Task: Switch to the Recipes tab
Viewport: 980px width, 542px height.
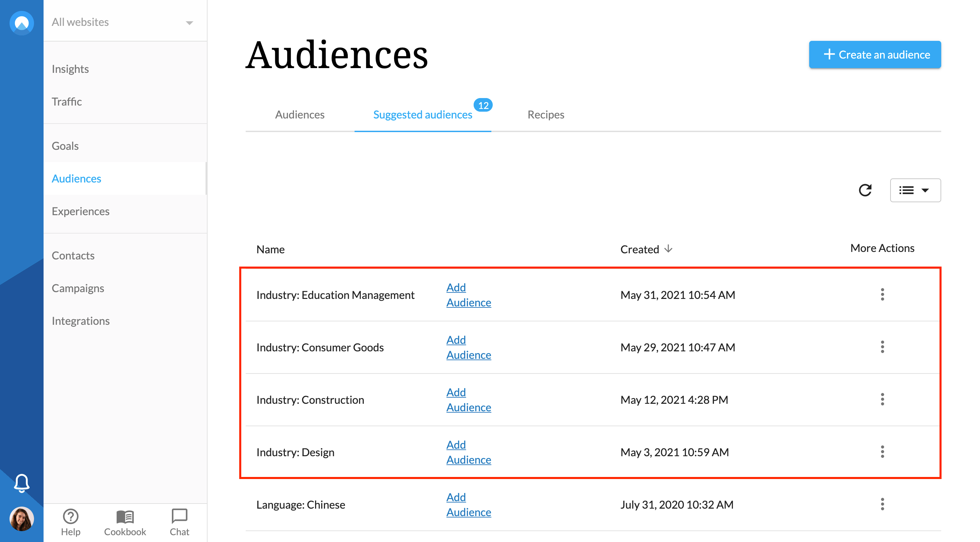Action: tap(545, 115)
